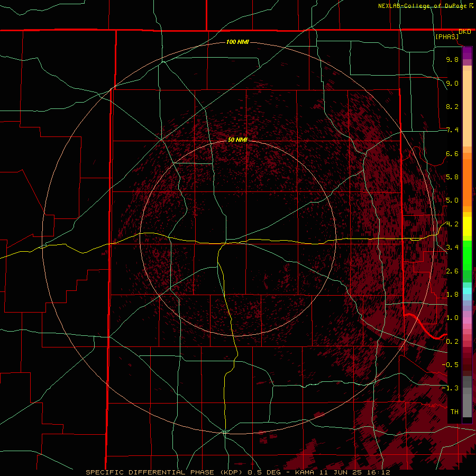
Task: Pick the bright green color bar segment
Action: click(x=467, y=255)
